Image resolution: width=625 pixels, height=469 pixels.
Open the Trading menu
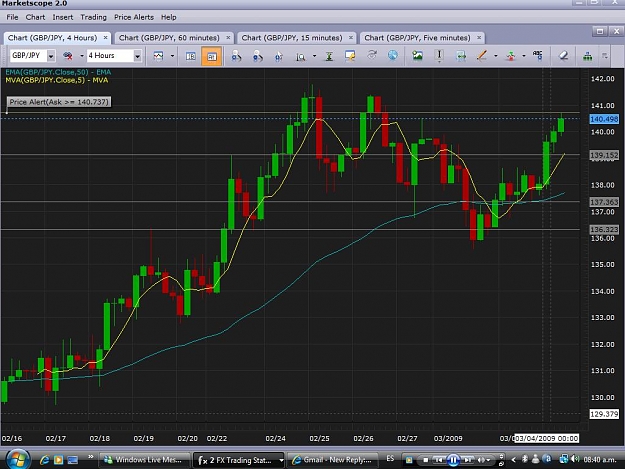[93, 17]
